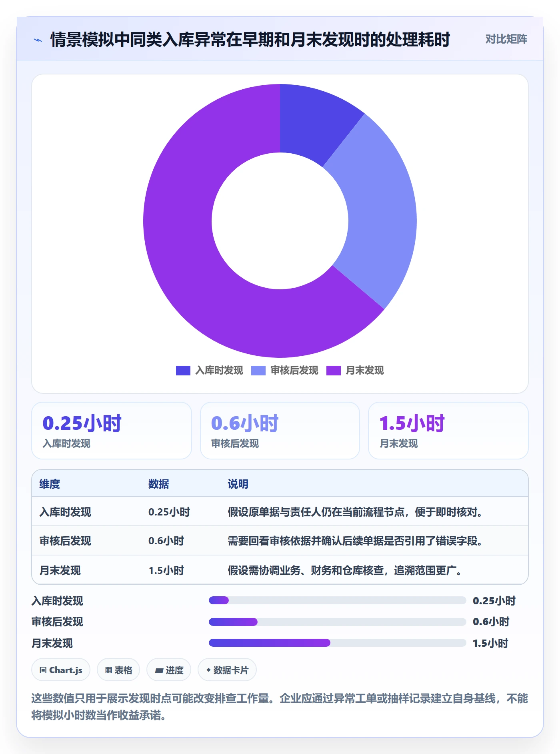Click the 1.5小时 value beside progress bar
The image size is (560, 754).
click(x=490, y=643)
